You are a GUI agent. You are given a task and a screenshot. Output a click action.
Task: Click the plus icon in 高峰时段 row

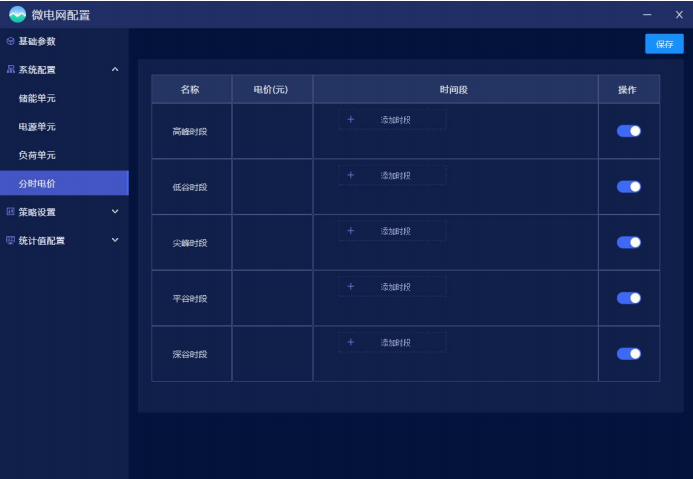(x=350, y=120)
